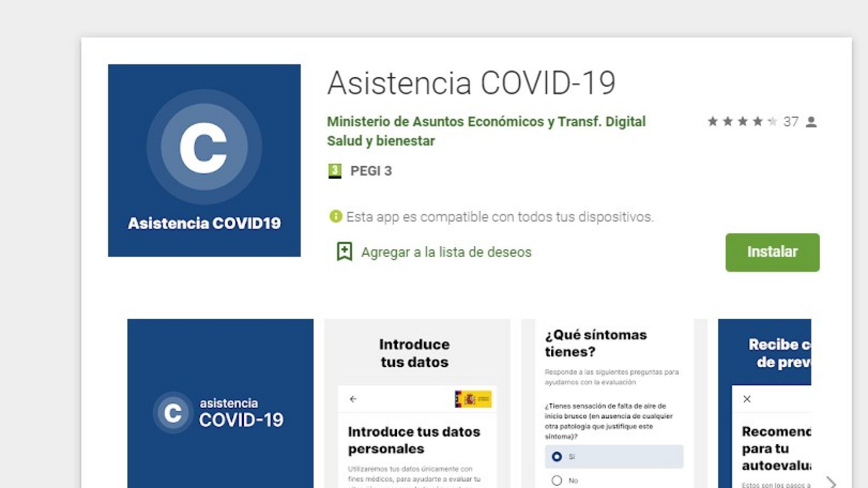868x488 pixels.
Task: Open the "Introduce tus datos" screenshot
Action: pyautogui.click(x=417, y=404)
